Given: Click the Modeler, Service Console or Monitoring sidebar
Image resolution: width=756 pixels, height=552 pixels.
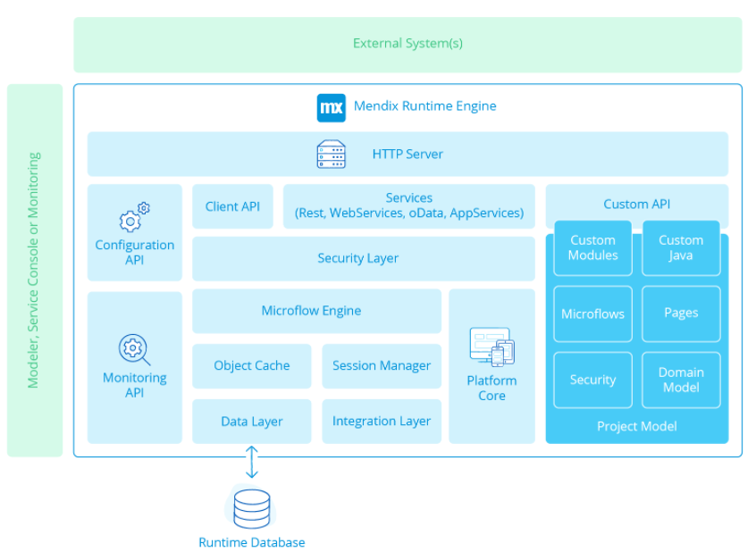Looking at the screenshot, I should 34,270.
